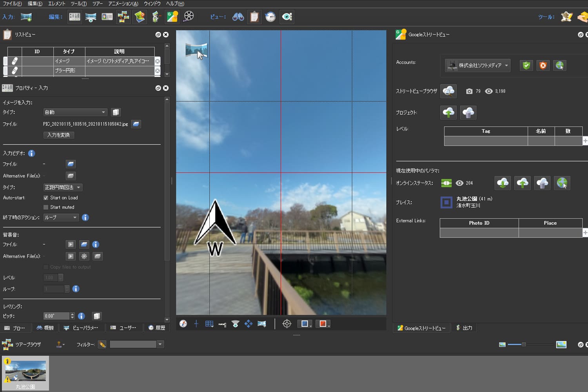Open the アニメーション(A) menu
Screen dimensions: 588x392
(x=123, y=4)
